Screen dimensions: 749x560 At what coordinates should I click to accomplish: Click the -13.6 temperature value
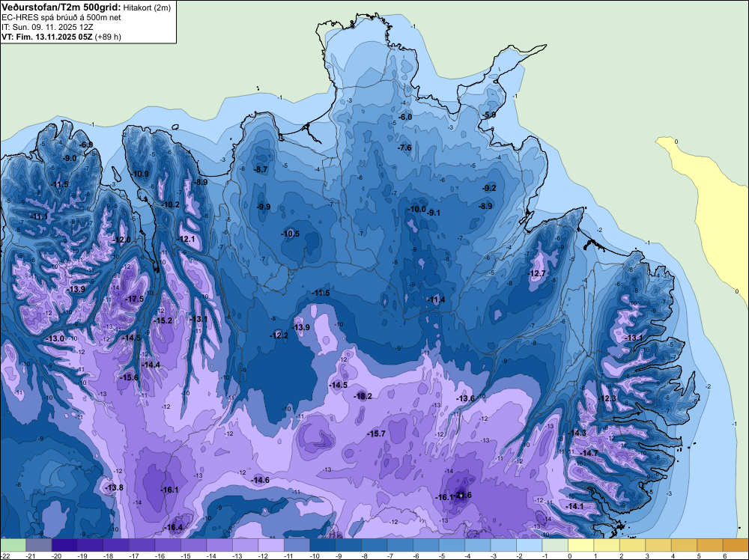[x=465, y=398]
